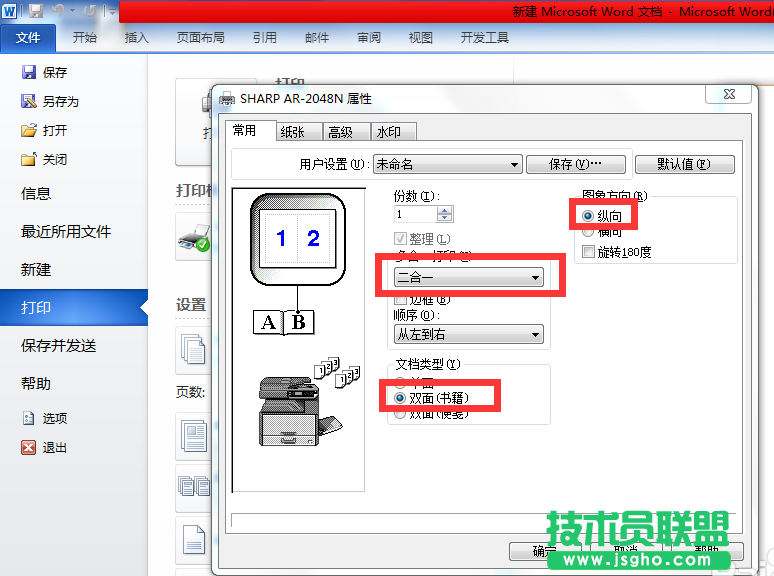Click the 默认值(F) defaults button
The image size is (774, 576).
point(683,164)
